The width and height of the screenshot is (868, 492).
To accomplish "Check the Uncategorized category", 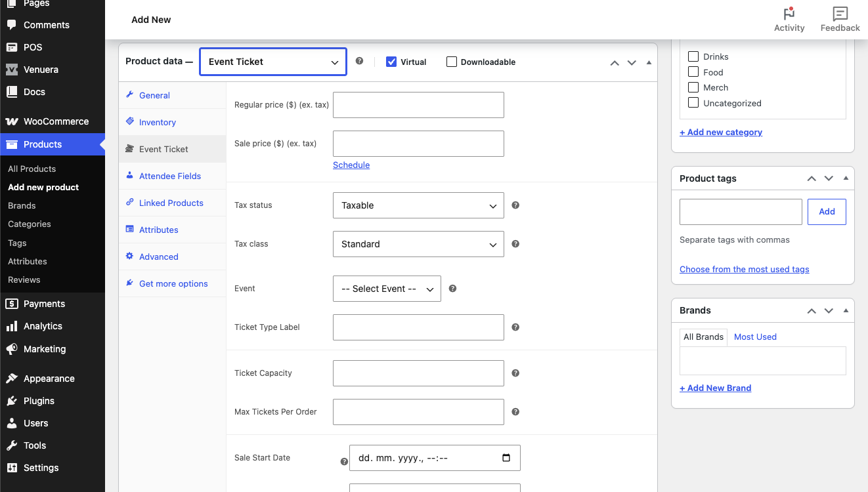I will [x=693, y=103].
